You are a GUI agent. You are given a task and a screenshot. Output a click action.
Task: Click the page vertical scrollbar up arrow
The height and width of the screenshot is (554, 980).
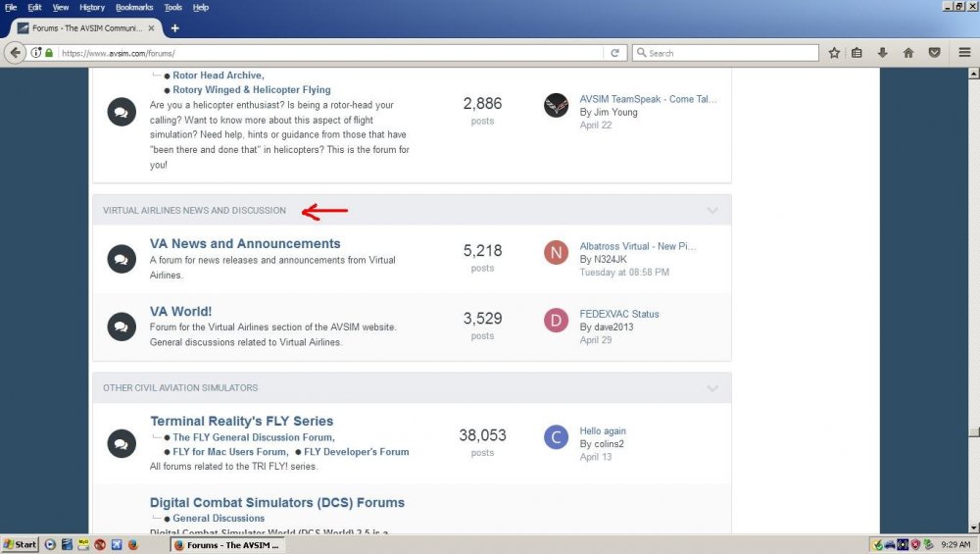coord(974,74)
